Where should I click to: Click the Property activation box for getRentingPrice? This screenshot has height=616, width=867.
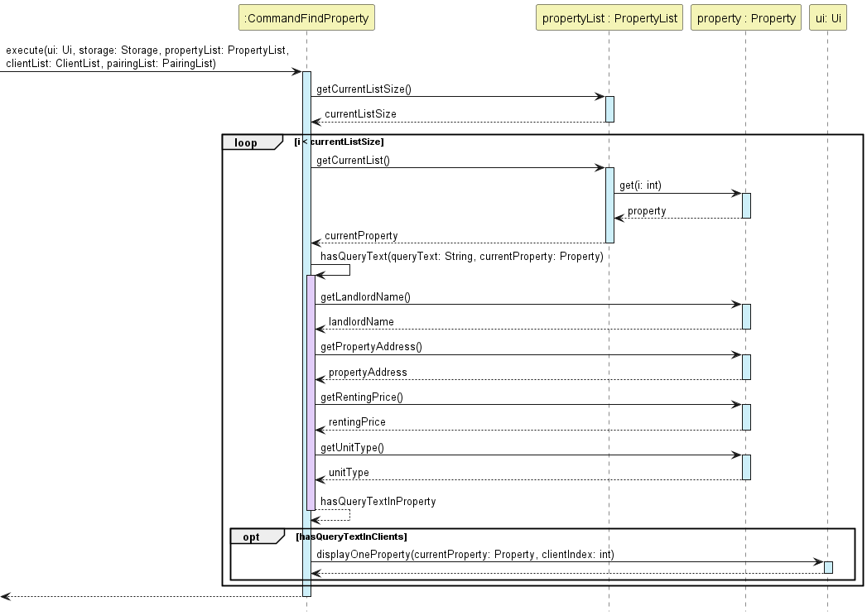point(746,417)
